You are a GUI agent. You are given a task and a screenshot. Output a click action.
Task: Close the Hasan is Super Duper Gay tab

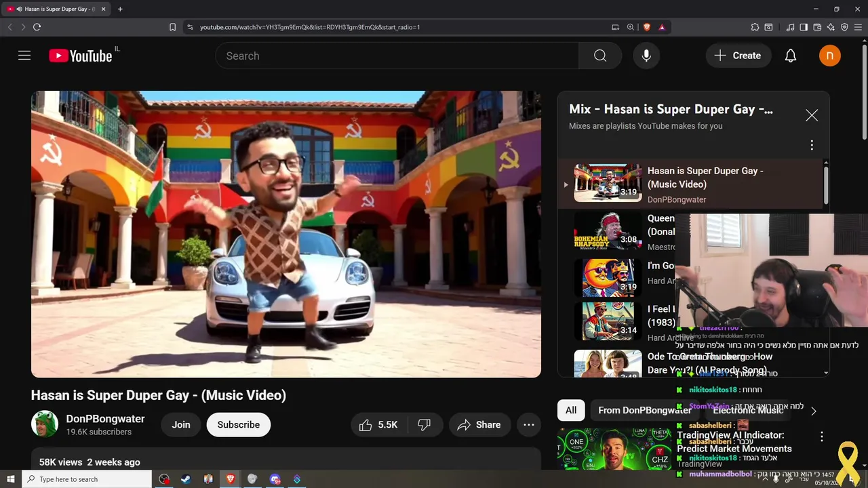[x=103, y=9]
